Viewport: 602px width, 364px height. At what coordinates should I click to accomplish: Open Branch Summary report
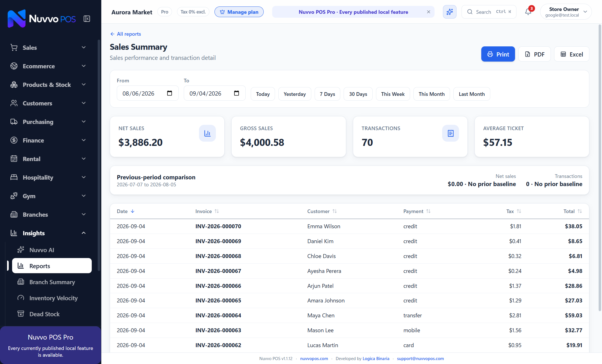(52, 282)
